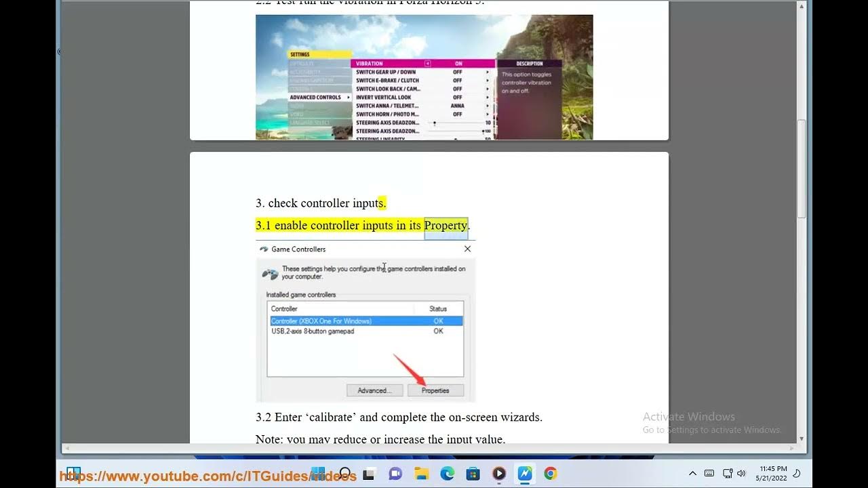This screenshot has width=868, height=488.
Task: Click the highlighted word "Property"
Action: [446, 225]
